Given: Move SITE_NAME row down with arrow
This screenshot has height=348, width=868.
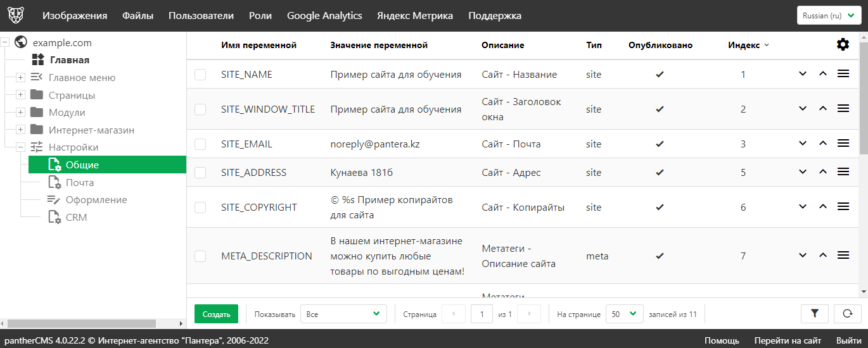Looking at the screenshot, I should point(803,74).
